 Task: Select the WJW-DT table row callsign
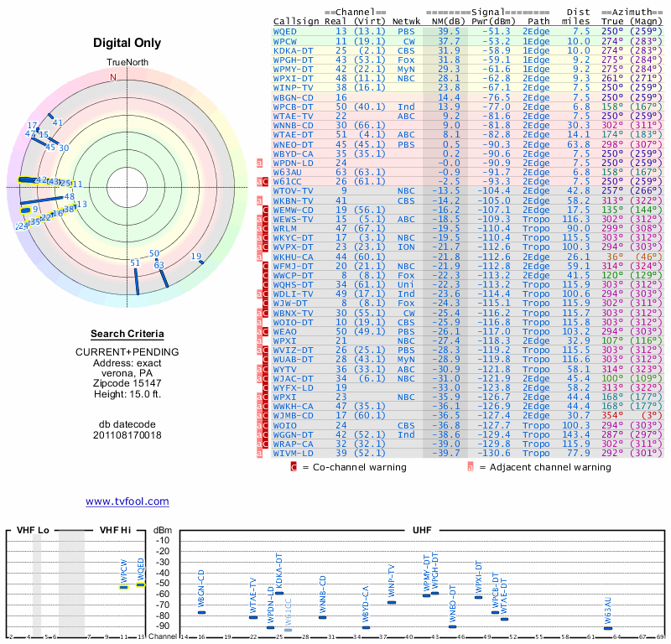pyautogui.click(x=290, y=304)
